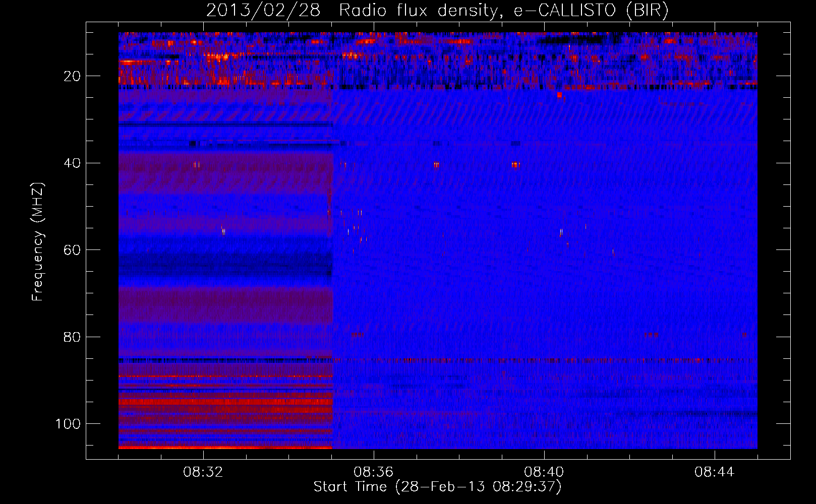Click the 100 MHz frequency tick label
816x504 pixels.
68,424
